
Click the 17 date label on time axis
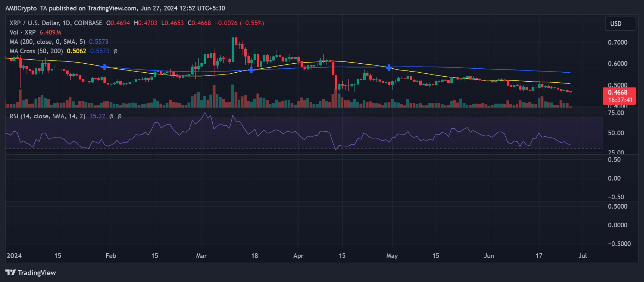(539, 256)
